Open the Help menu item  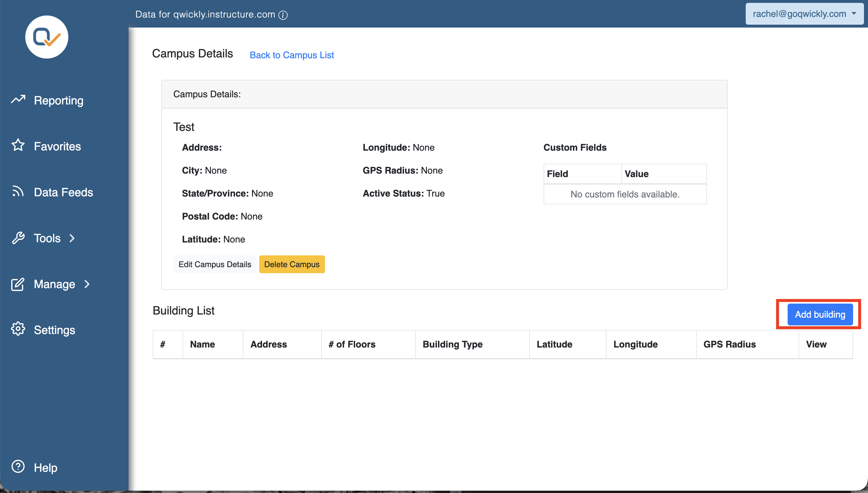(46, 468)
